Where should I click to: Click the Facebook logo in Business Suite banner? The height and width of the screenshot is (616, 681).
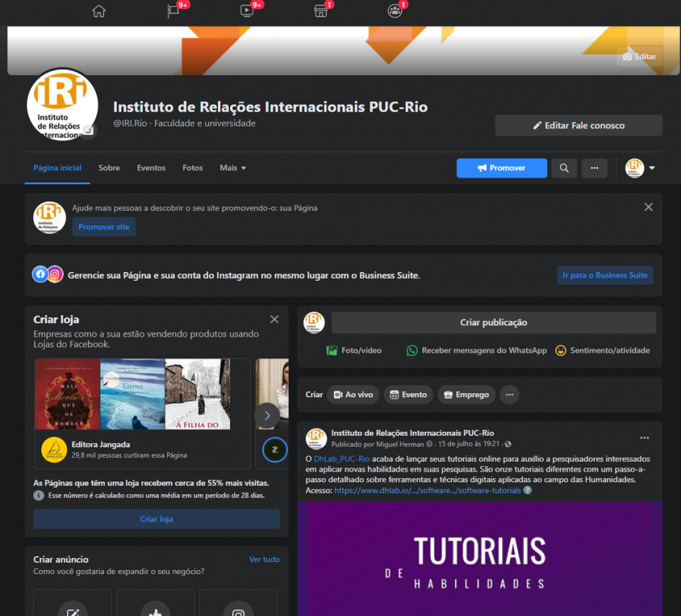point(41,274)
